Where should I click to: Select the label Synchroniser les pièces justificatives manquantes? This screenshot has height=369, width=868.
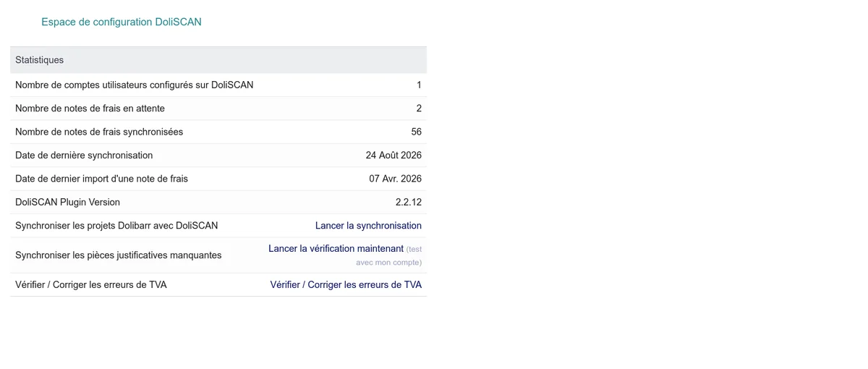(x=119, y=255)
